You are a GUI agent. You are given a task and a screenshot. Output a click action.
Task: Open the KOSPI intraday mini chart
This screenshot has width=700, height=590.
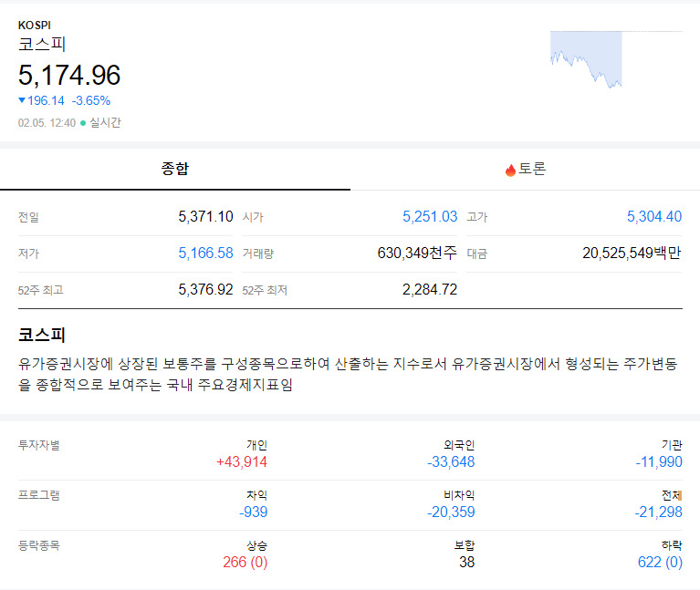point(616,59)
